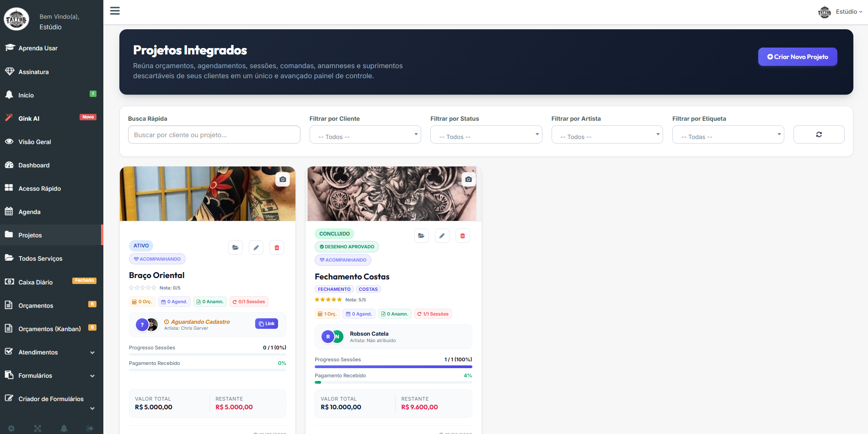
Task: Open folder of Fechamento Costas project
Action: [421, 236]
